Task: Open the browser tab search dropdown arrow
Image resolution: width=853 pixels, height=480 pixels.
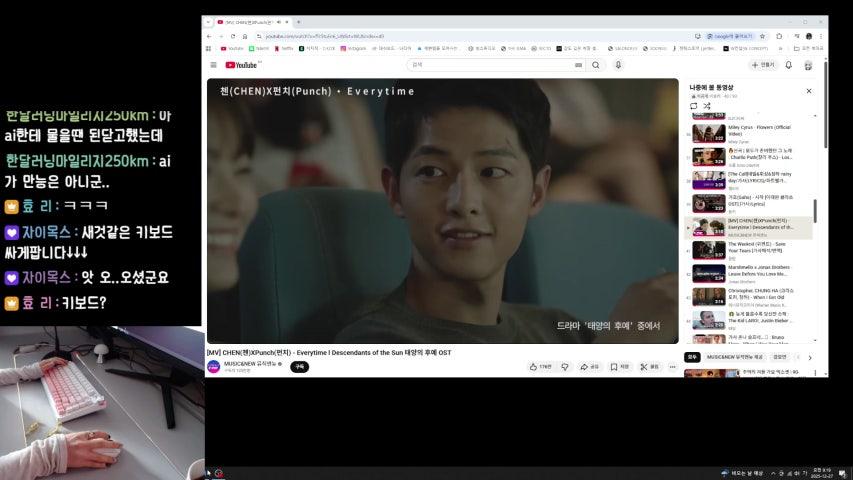Action: 208,22
